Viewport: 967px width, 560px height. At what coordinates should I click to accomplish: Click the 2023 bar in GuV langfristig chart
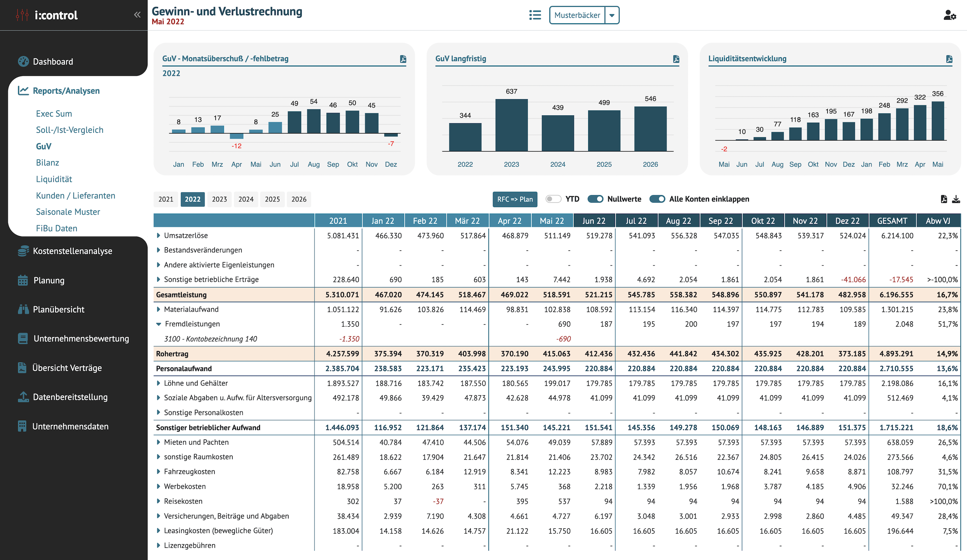point(512,125)
